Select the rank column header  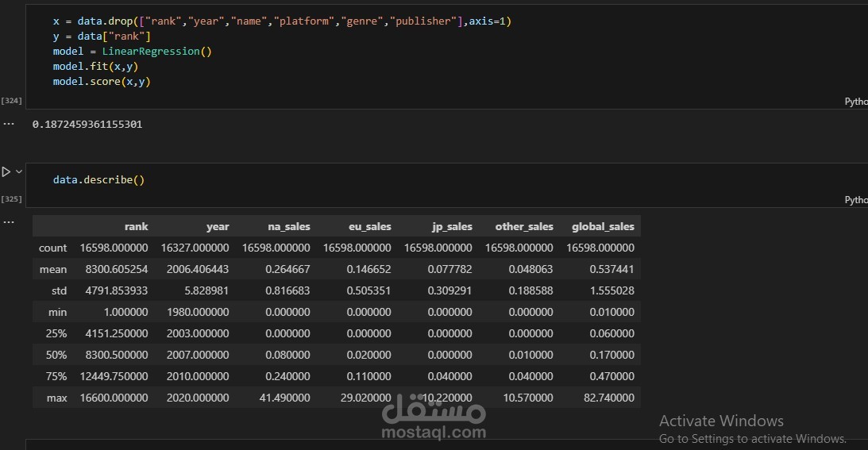point(136,226)
